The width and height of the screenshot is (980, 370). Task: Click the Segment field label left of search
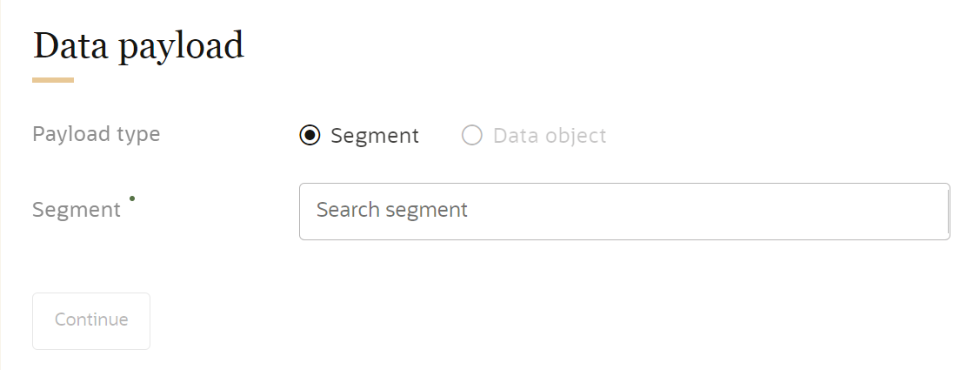tap(77, 210)
